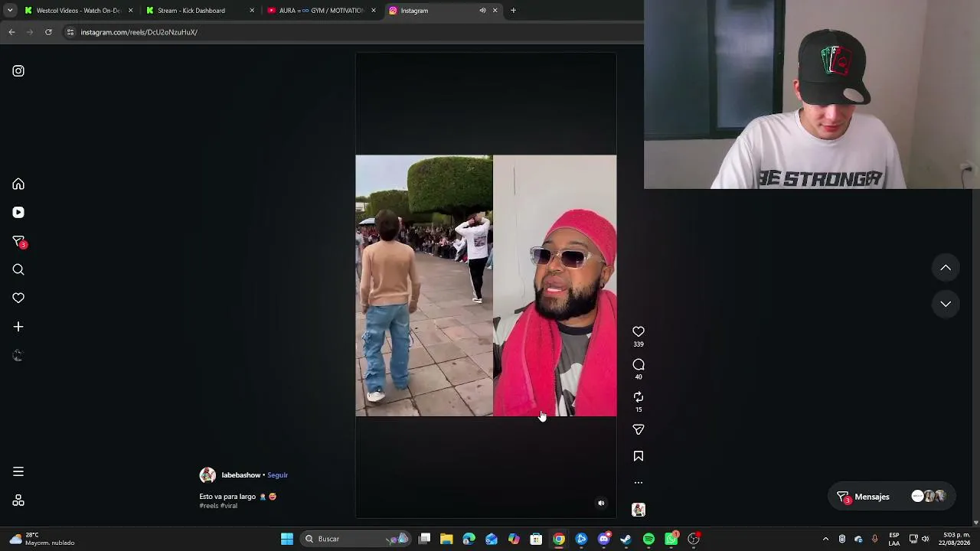The width and height of the screenshot is (980, 551).
Task: Open Discord from taskbar
Action: [604, 539]
